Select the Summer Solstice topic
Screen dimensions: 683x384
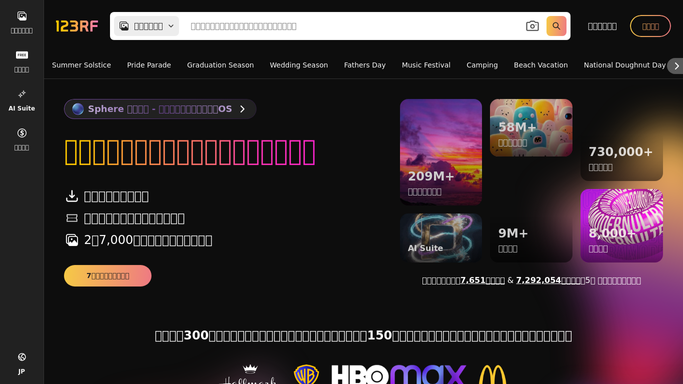point(81,65)
